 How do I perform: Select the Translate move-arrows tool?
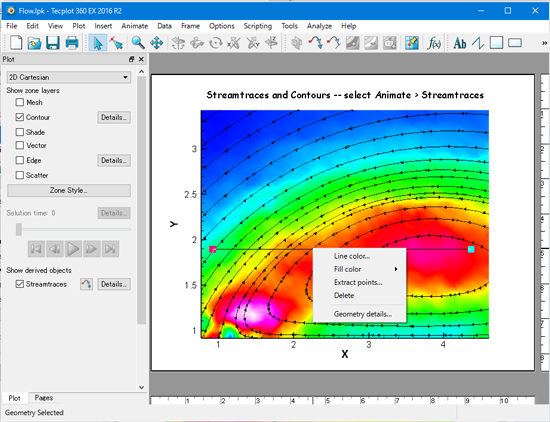156,43
